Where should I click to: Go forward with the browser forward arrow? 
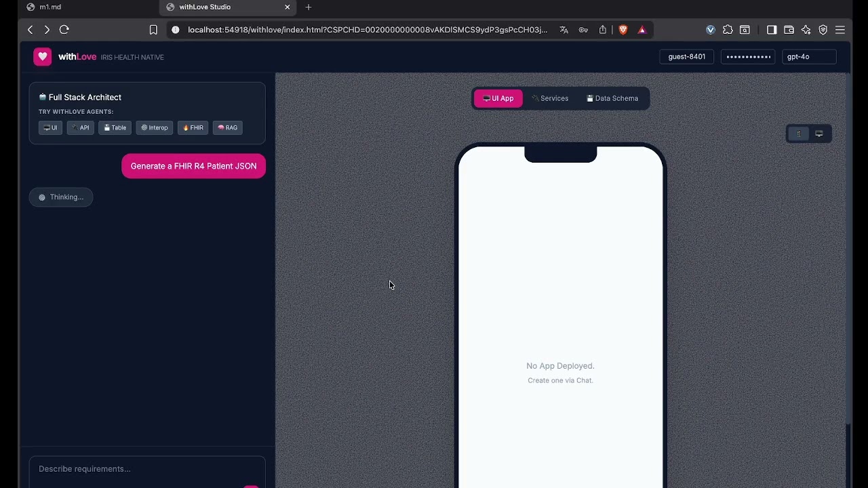click(47, 30)
